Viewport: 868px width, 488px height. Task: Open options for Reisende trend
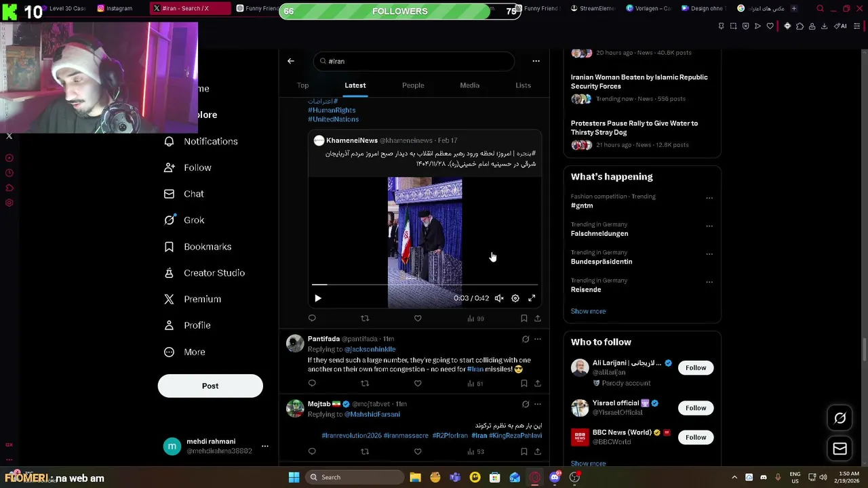[x=709, y=282]
